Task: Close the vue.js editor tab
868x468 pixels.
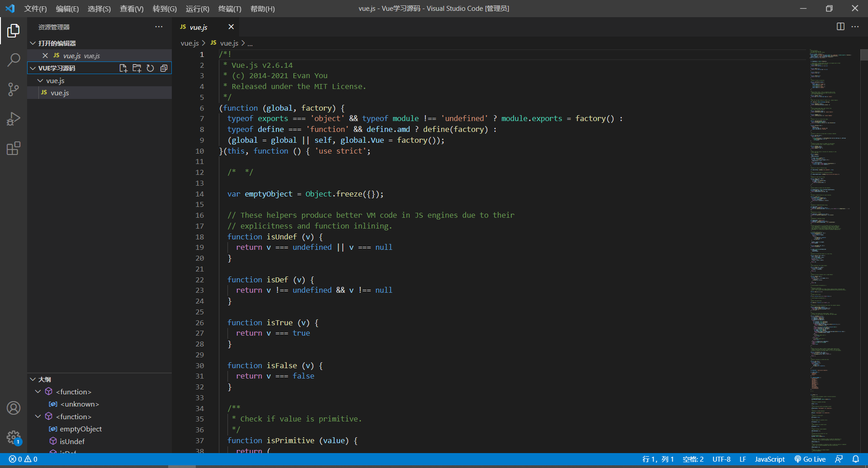Action: (x=231, y=27)
